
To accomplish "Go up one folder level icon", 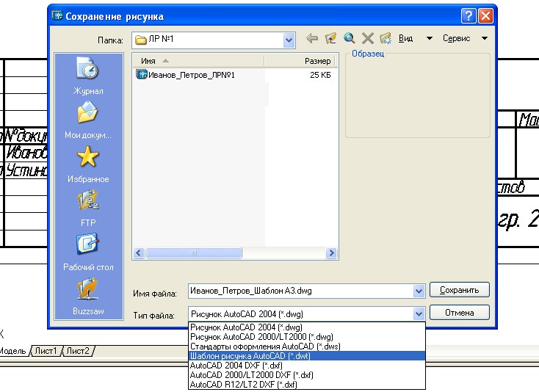I will click(x=330, y=38).
